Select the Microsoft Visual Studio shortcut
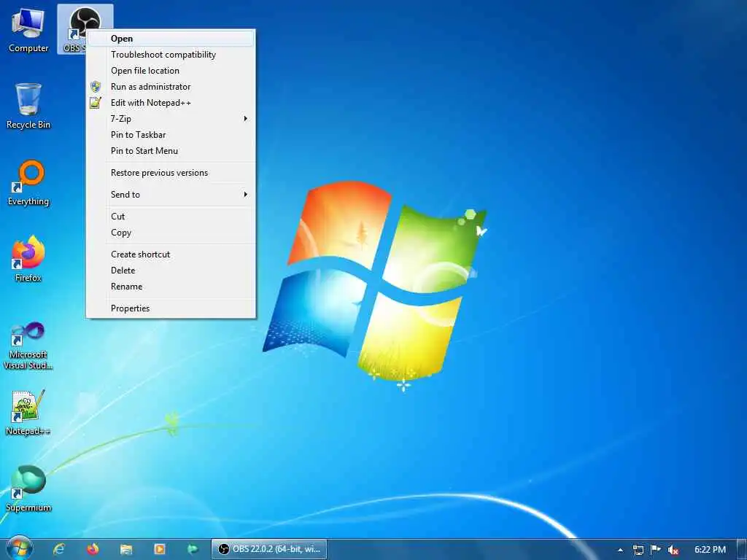This screenshot has height=560, width=747. pos(28,345)
